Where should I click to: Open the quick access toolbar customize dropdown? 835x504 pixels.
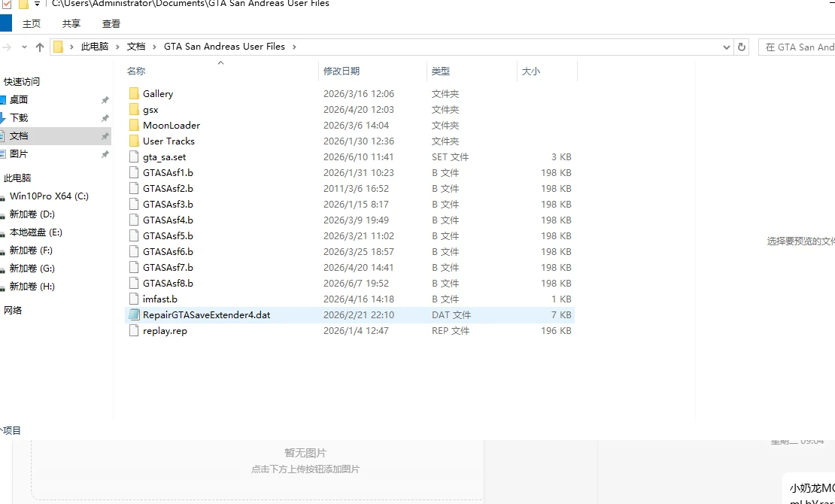38,4
